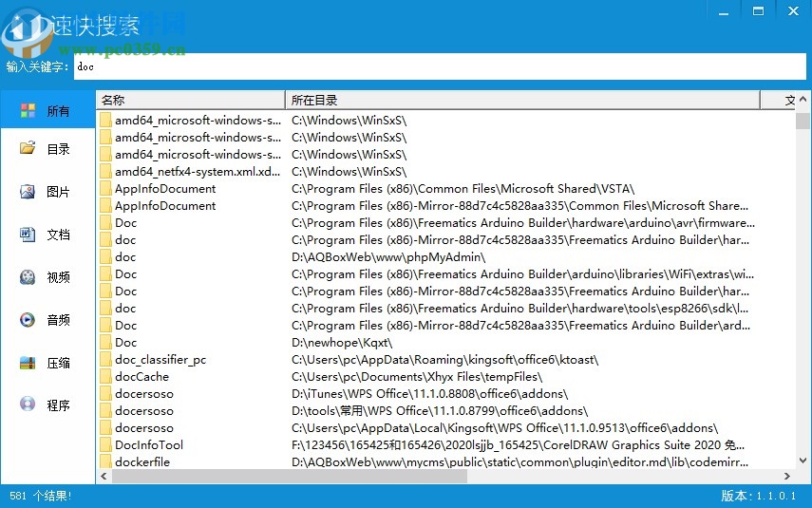Click the partially visible 文 column header
Viewport: 812px width, 508px height.
(x=779, y=100)
